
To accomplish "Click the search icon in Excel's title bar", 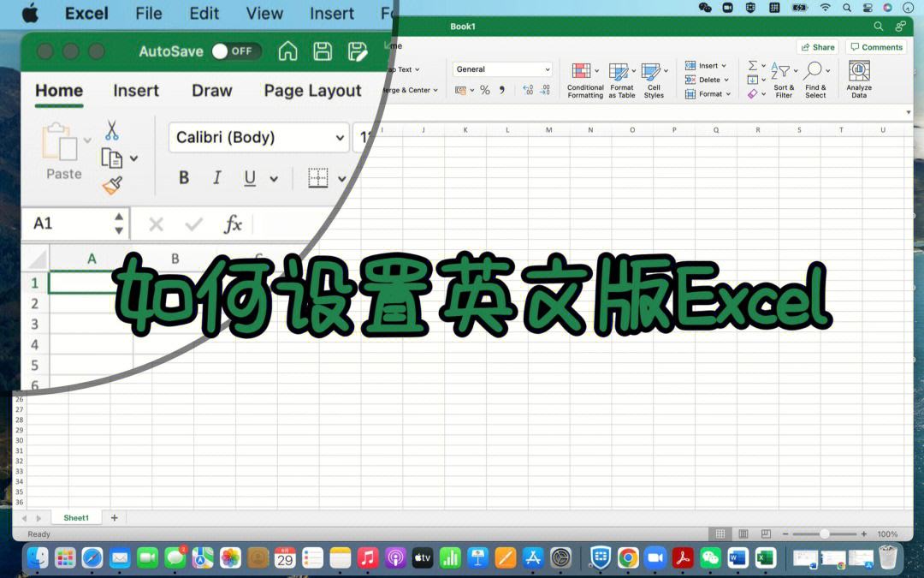I will tap(878, 27).
